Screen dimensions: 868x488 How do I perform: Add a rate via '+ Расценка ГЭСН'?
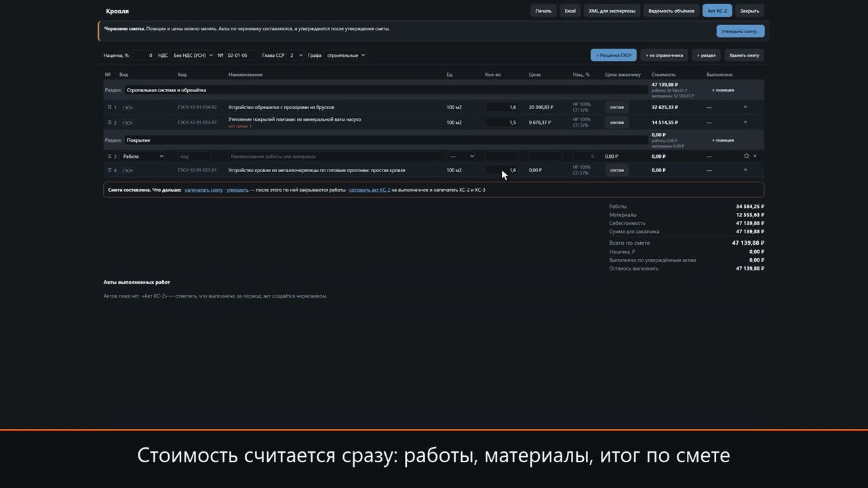614,56
